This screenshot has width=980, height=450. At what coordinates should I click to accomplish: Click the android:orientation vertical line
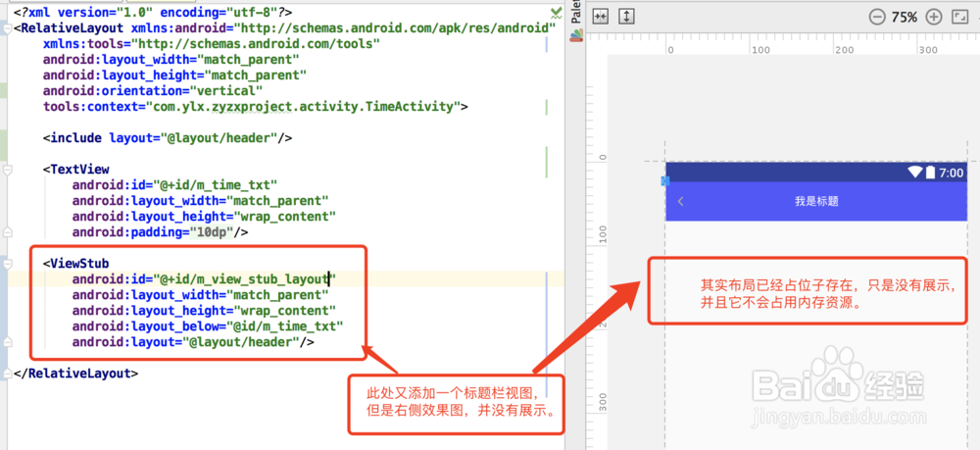[153, 90]
